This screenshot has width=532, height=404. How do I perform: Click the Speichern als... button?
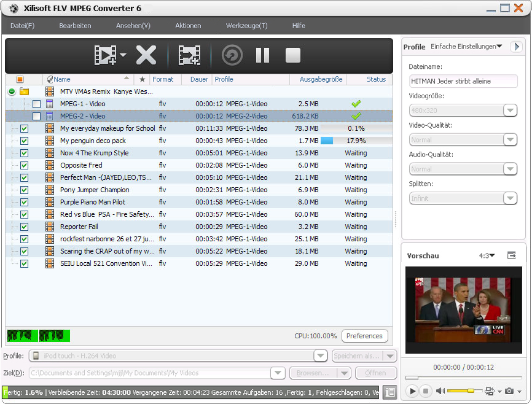[357, 356]
